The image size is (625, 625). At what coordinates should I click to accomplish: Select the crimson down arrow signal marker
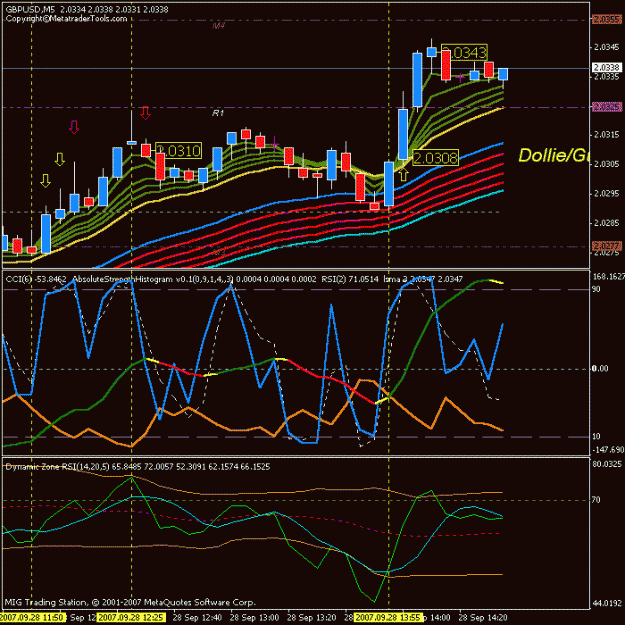[74, 127]
